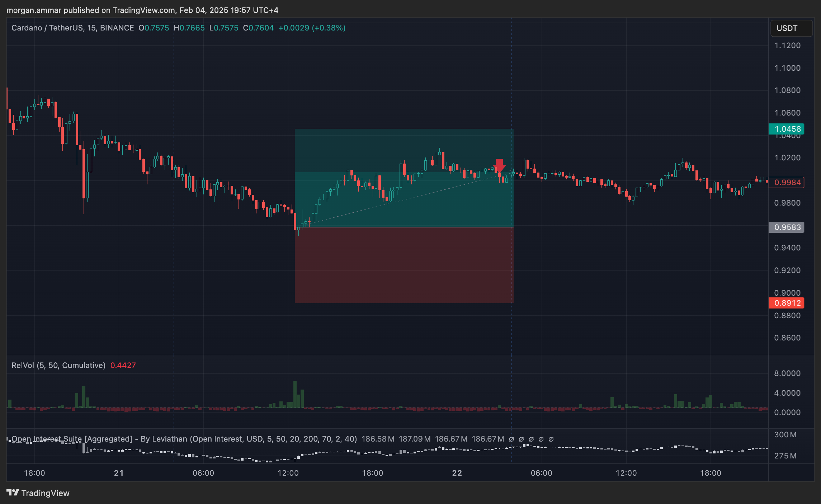The image size is (821, 504).
Task: Click the 8.0000 RelVol axis label
Action: pyautogui.click(x=787, y=373)
